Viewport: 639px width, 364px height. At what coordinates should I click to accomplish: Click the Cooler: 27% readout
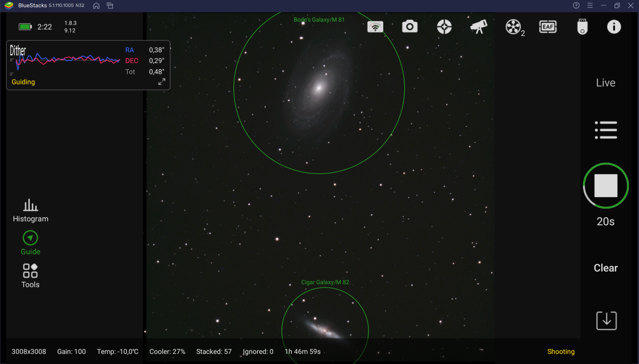coord(167,352)
